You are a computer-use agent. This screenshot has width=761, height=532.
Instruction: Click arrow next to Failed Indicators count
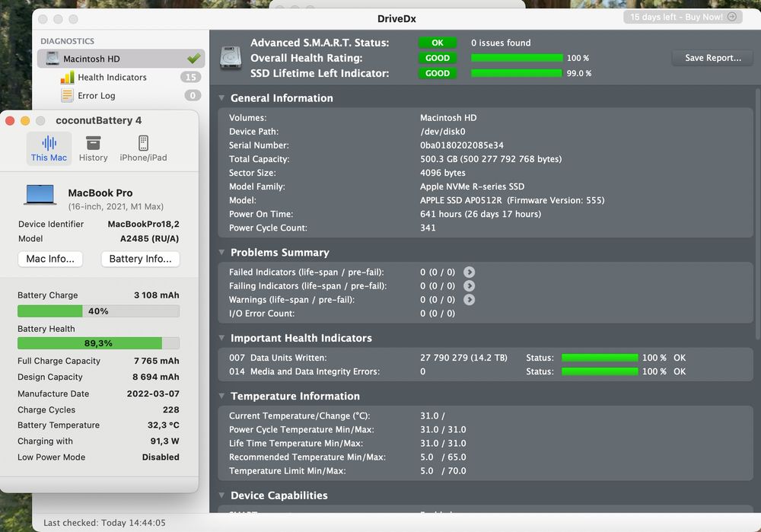[469, 272]
